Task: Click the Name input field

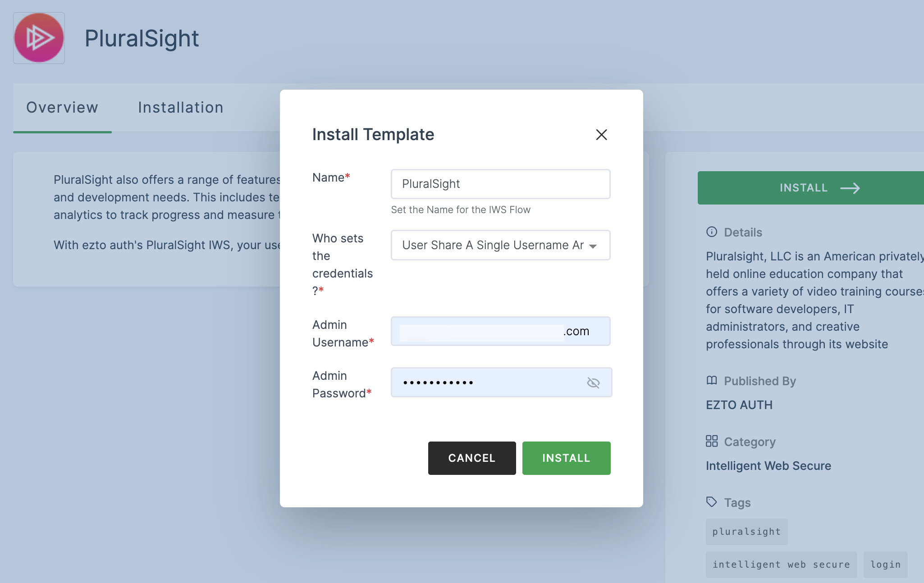Action: pos(501,183)
